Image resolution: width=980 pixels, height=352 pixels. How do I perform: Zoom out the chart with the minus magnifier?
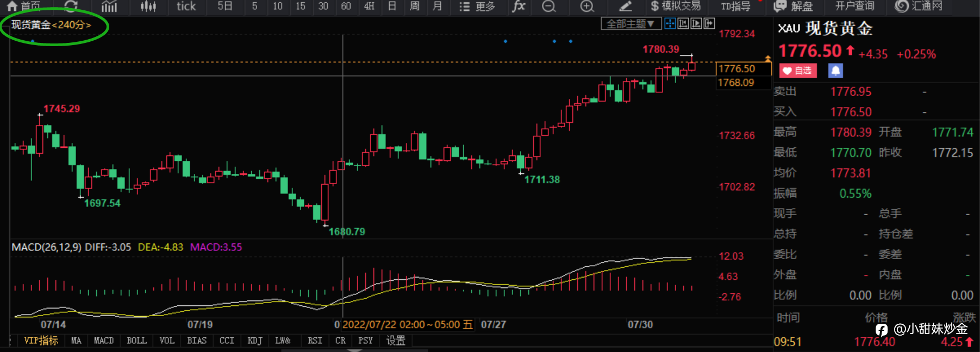point(549,7)
